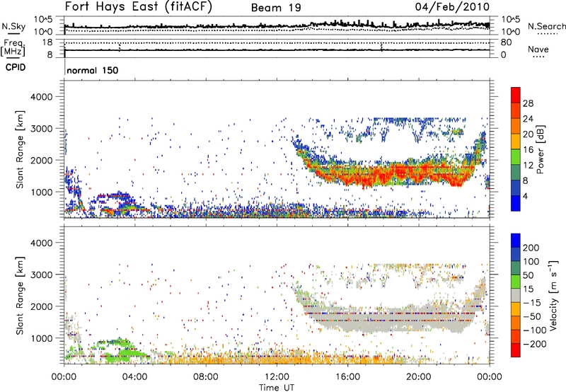Image resolution: width=566 pixels, height=392 pixels.
Task: Click the "80" Nave axis tick
Action: 506,42
